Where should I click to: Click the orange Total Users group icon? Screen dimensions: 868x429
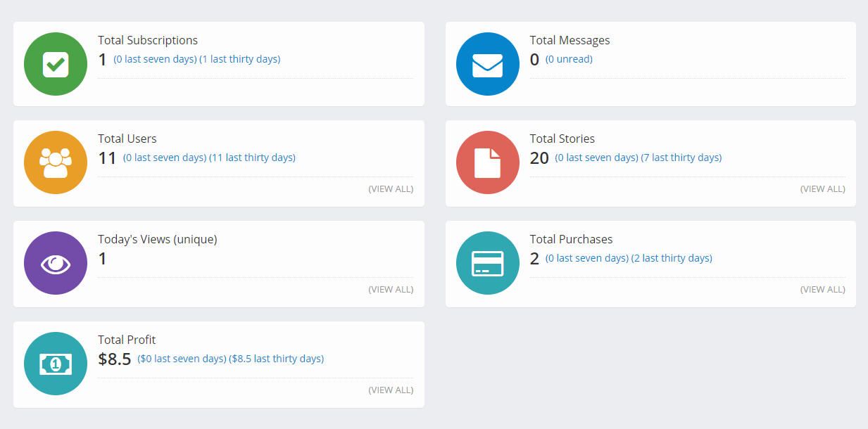point(56,162)
